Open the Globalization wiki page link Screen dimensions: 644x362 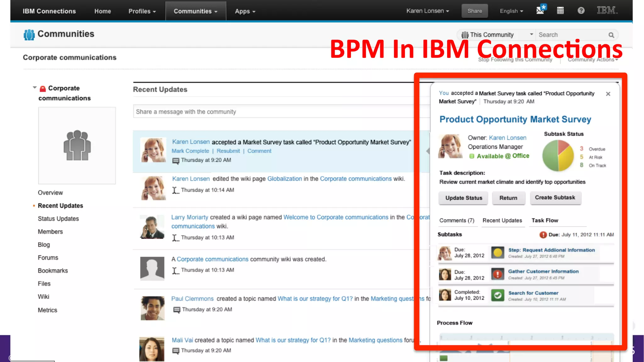pos(285,179)
